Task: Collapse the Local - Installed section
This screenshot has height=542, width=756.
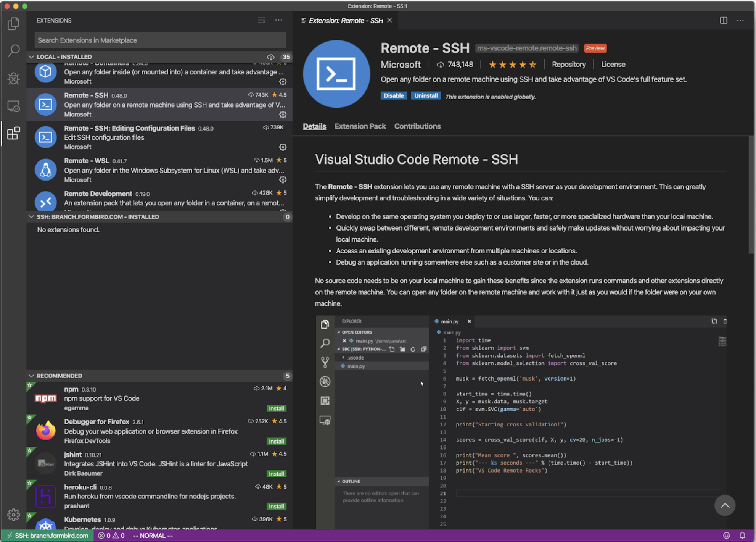Action: (31, 57)
